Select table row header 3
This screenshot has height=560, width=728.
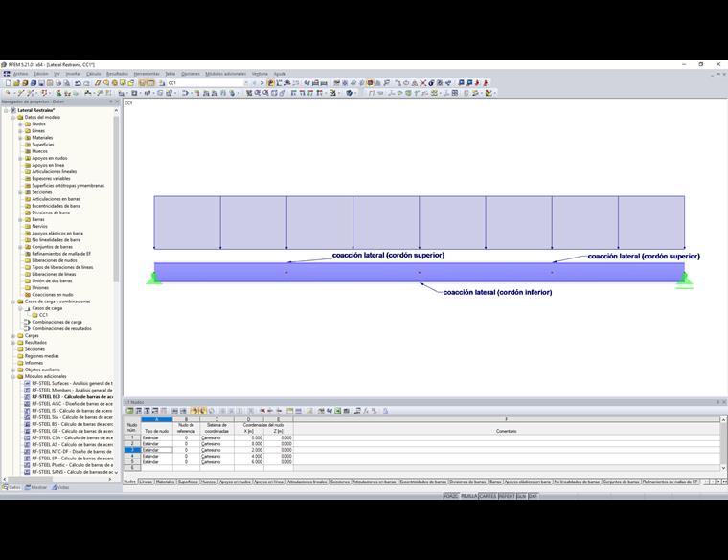pyautogui.click(x=132, y=450)
